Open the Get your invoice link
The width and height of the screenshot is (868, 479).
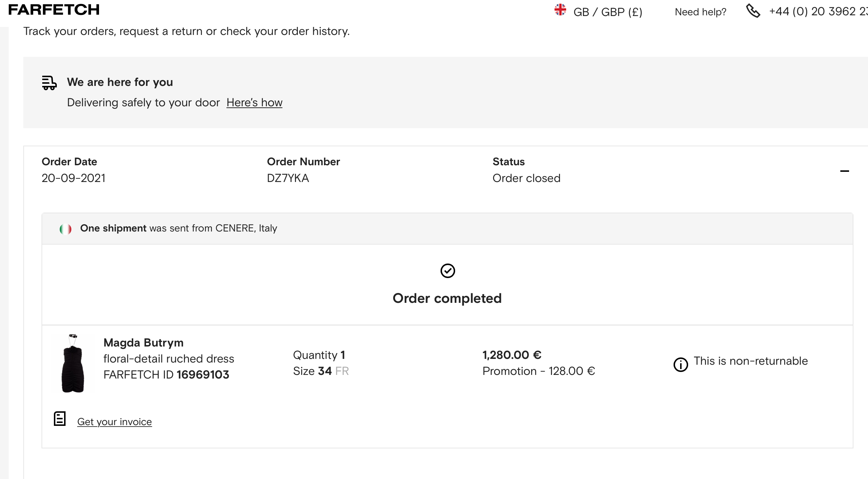114,421
